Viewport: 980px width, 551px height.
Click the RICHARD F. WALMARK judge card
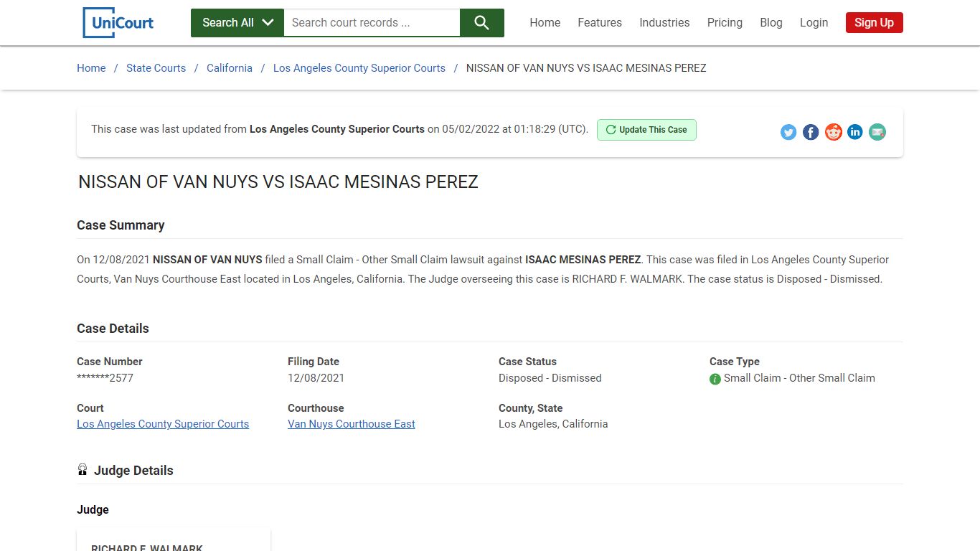pos(174,540)
